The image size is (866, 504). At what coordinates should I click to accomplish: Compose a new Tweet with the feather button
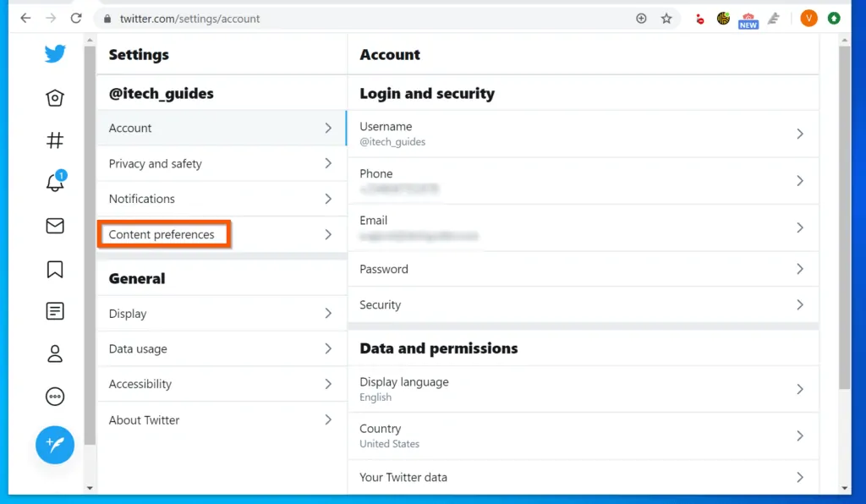coord(54,445)
